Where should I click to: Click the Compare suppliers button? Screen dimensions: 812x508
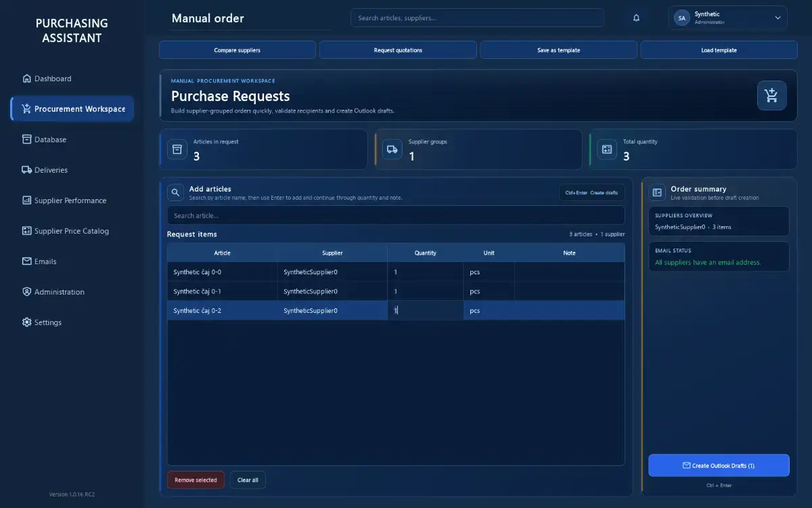[238, 50]
